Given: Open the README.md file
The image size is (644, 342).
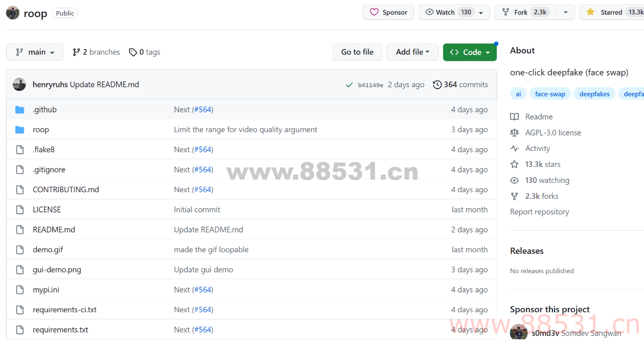Looking at the screenshot, I should coord(54,230).
